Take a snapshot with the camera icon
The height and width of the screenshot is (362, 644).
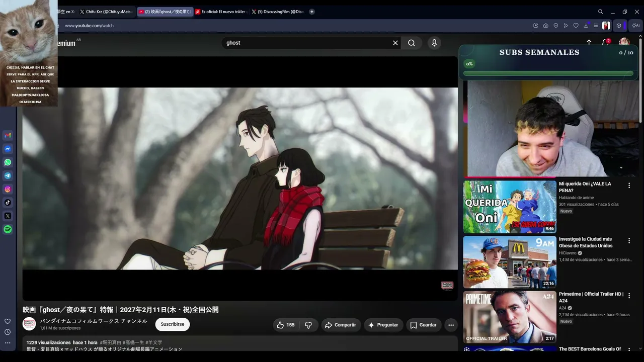[x=546, y=26]
